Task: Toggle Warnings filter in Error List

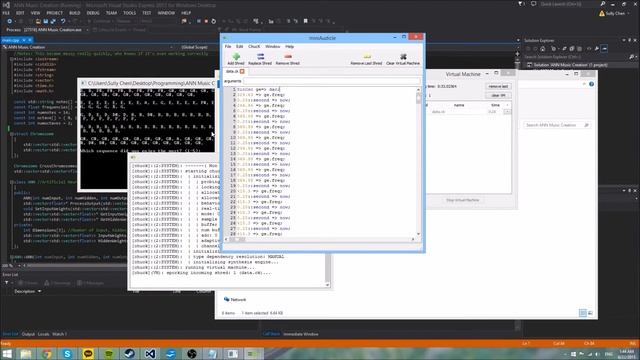Action: [57, 283]
